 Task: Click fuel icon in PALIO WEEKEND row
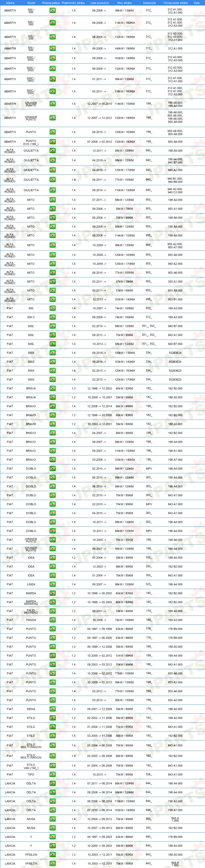(53, 611)
